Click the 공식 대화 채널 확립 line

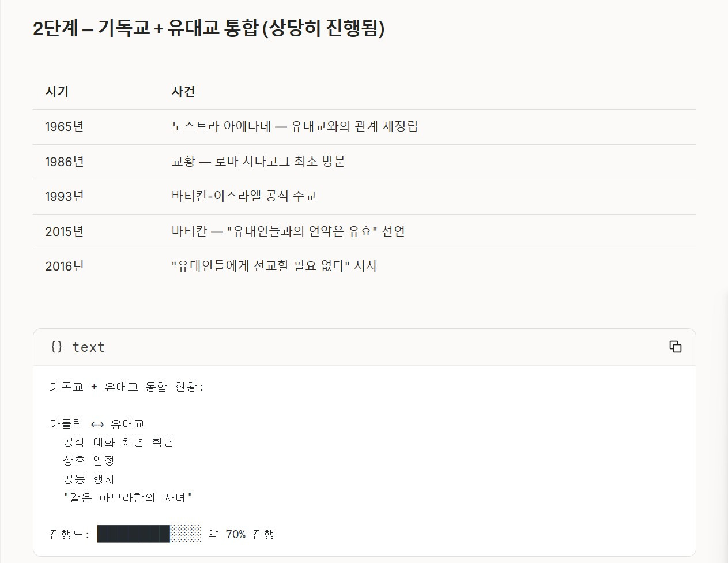[x=118, y=442]
